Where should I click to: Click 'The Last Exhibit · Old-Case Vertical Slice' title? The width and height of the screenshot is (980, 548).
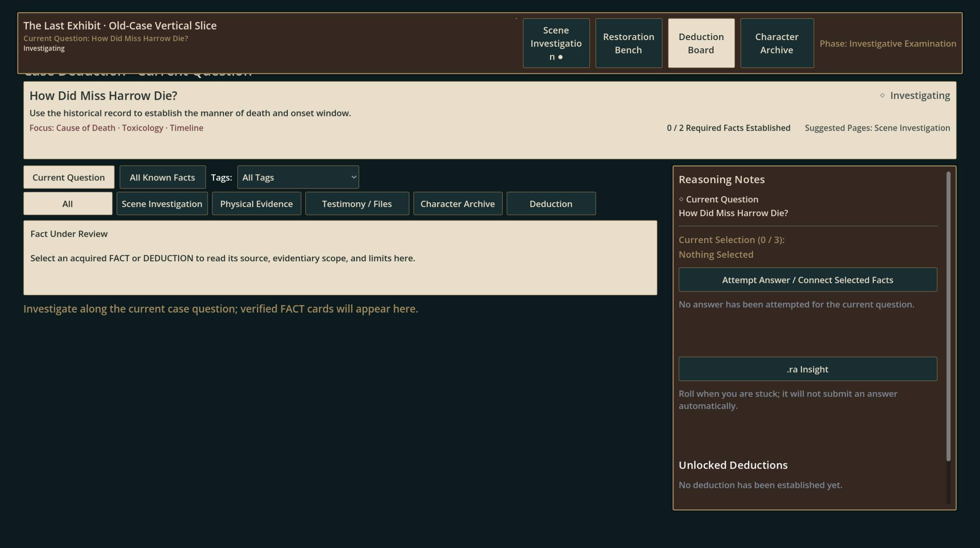120,25
